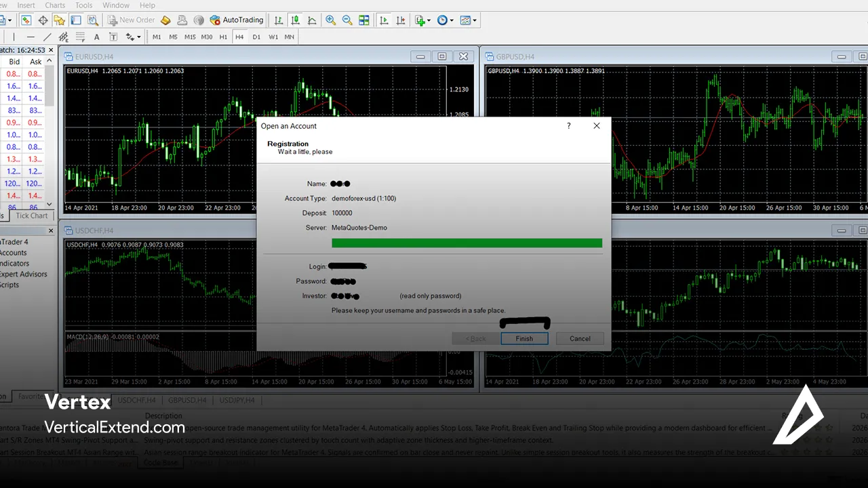Switch timeframe to D1

256,37
